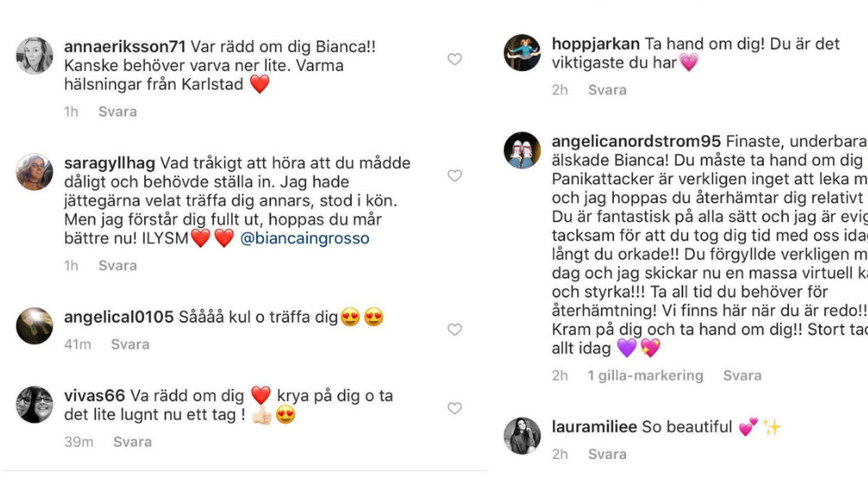Open lauramiliee's profile photo
868x489 pixels.
[x=522, y=436]
